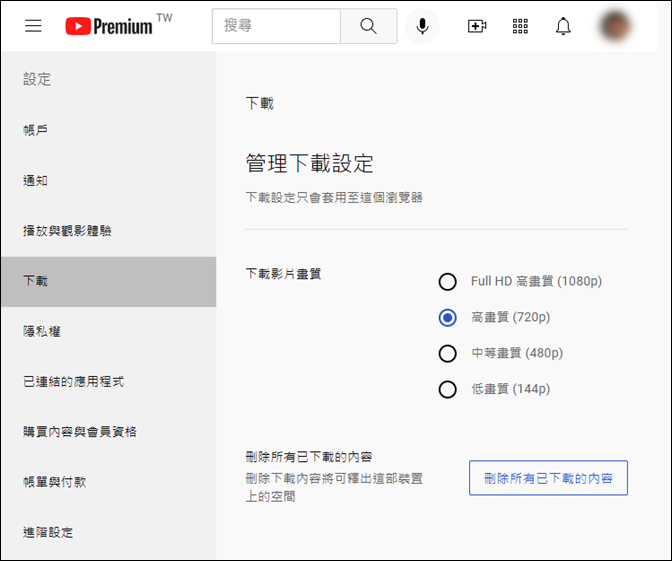Select Full HD 高畫質 (1080p) quality

[x=447, y=282]
